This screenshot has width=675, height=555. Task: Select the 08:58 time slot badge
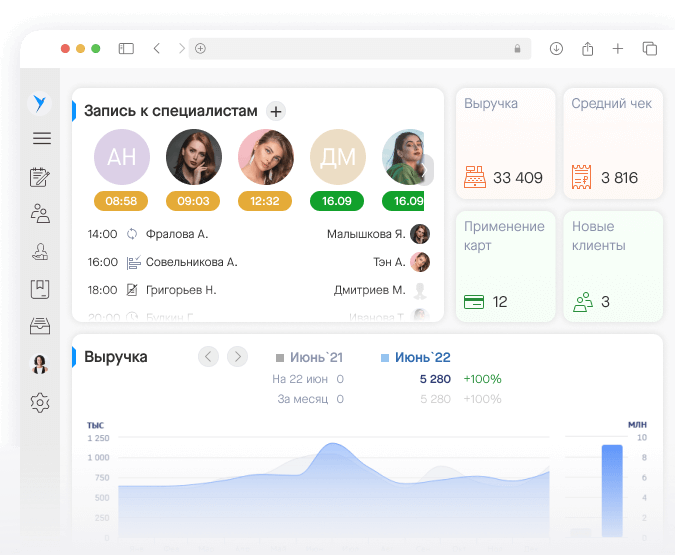pyautogui.click(x=121, y=201)
